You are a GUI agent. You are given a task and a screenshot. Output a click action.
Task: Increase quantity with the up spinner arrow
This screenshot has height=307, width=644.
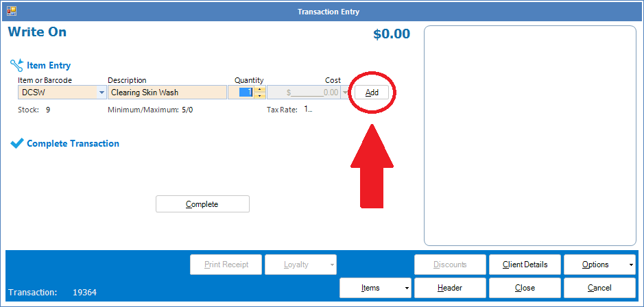click(260, 89)
